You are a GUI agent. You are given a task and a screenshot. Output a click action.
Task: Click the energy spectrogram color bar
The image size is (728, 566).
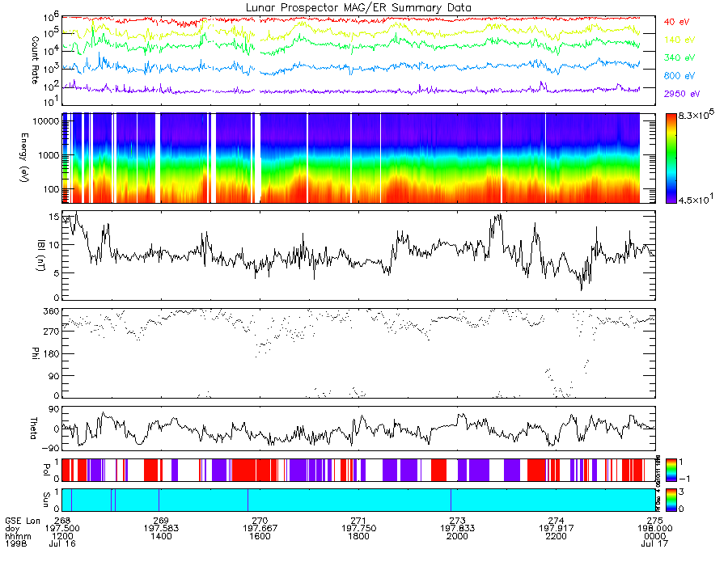coord(671,158)
